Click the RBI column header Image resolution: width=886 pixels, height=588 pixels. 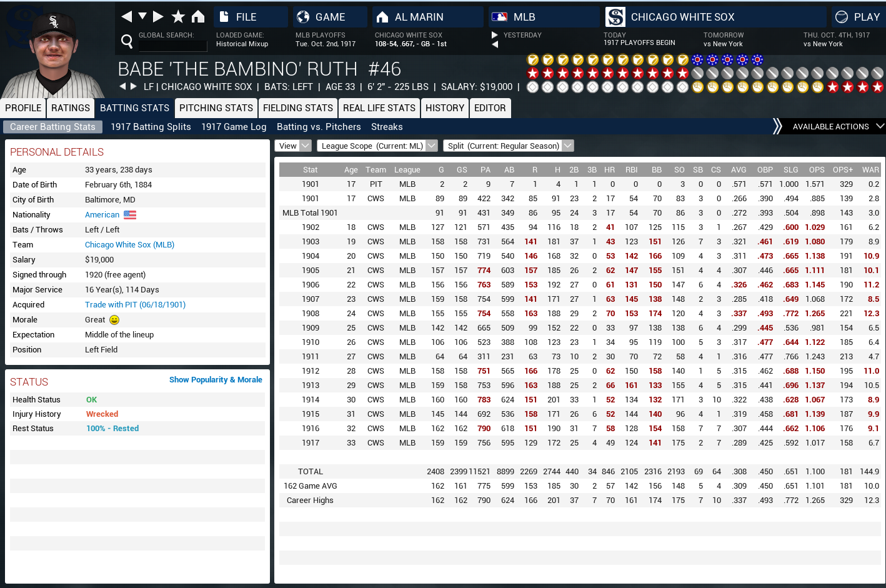pos(632,170)
